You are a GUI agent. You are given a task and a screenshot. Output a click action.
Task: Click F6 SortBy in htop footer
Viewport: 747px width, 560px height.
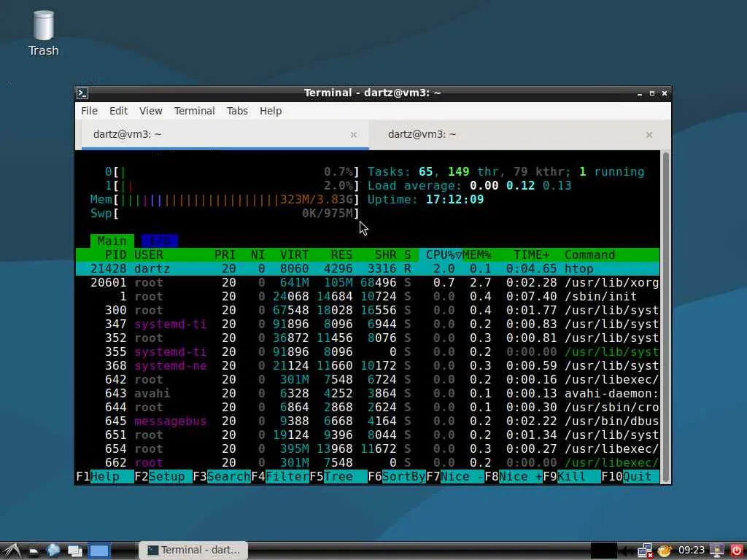(x=397, y=476)
